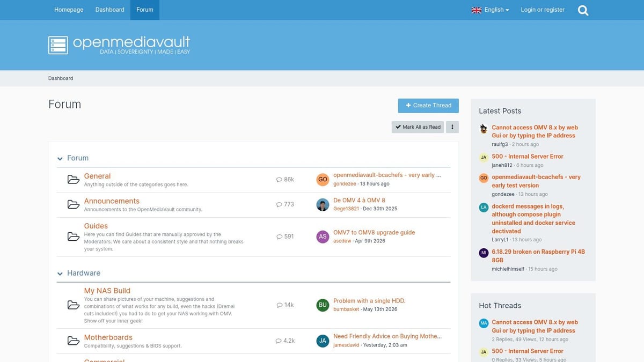Open 'Cannot access OMV 8.x' in Hot Threads
This screenshot has width=644, height=362.
535,326
